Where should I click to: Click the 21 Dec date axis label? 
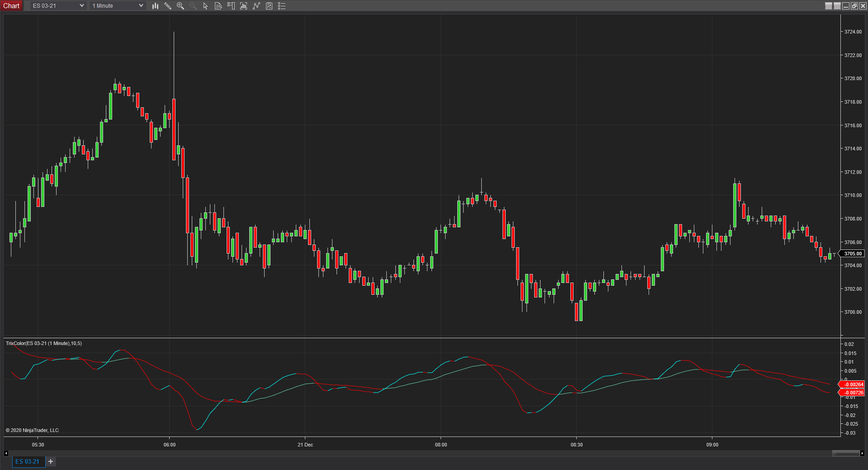[x=305, y=445]
